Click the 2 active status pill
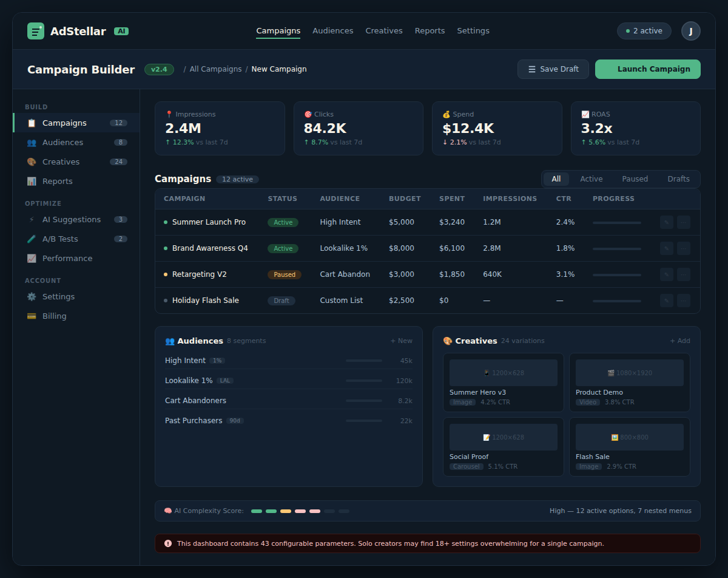 tap(644, 31)
